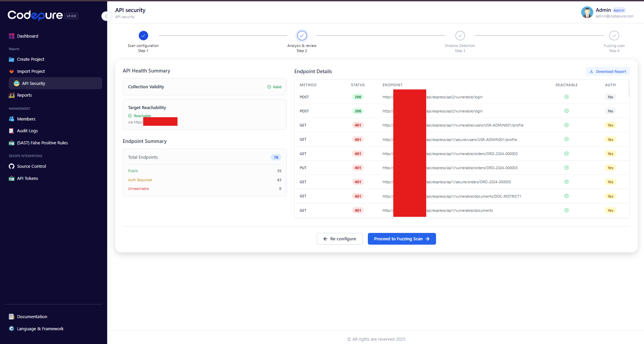Screen dimensions: 644x344
Task: Click the AUTH column header
Action: tap(610, 85)
